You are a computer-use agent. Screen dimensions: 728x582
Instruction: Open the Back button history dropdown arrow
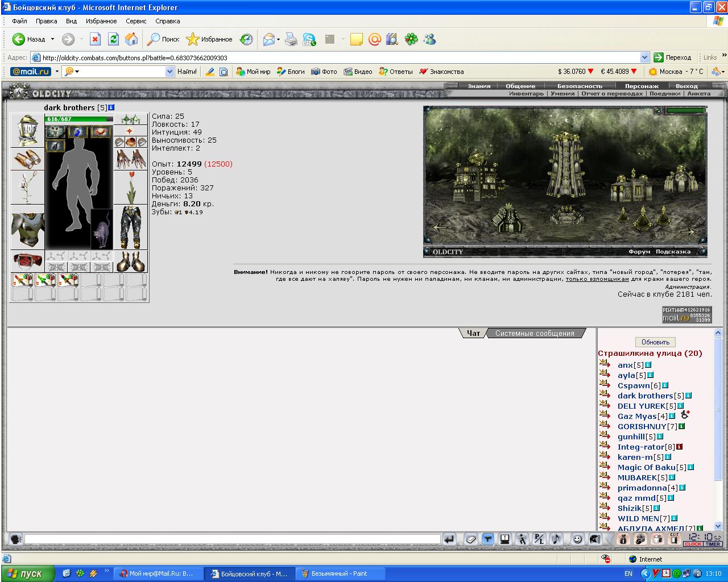coord(52,39)
